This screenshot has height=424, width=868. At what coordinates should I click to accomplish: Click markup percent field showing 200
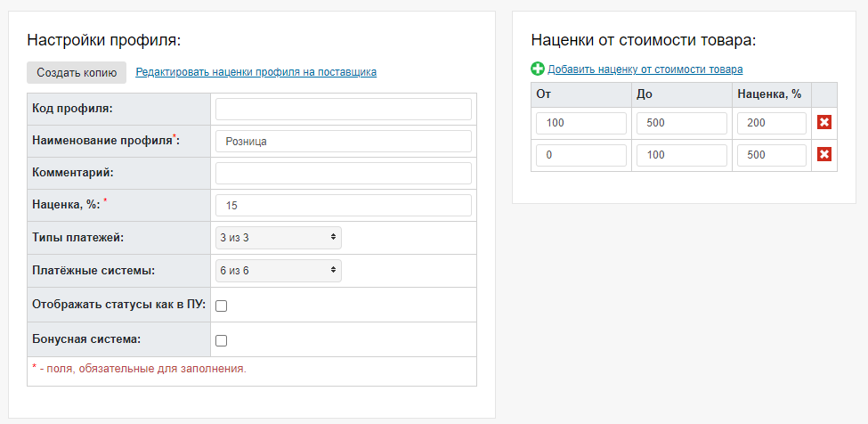[x=771, y=123]
